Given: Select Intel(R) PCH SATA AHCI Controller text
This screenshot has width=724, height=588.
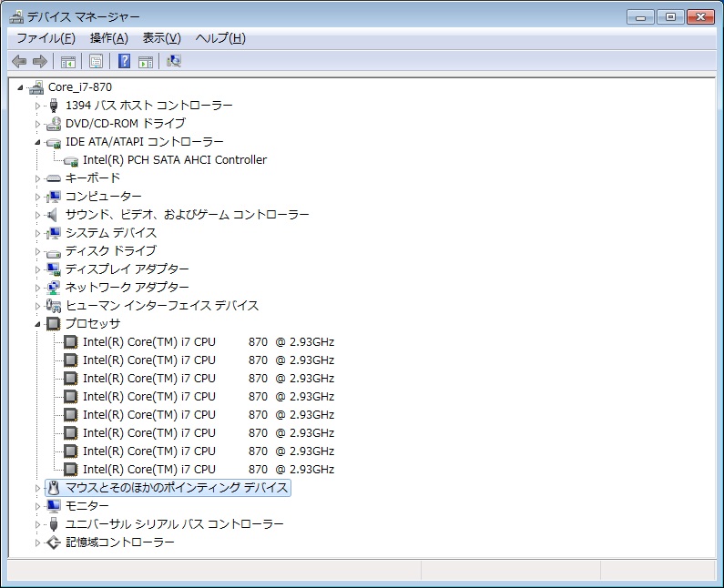Looking at the screenshot, I should 175,160.
